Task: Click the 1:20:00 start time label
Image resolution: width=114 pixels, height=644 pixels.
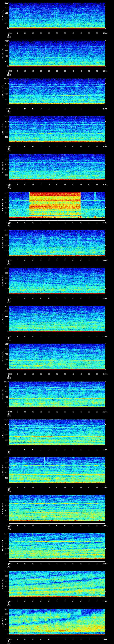Action: [9, 260]
